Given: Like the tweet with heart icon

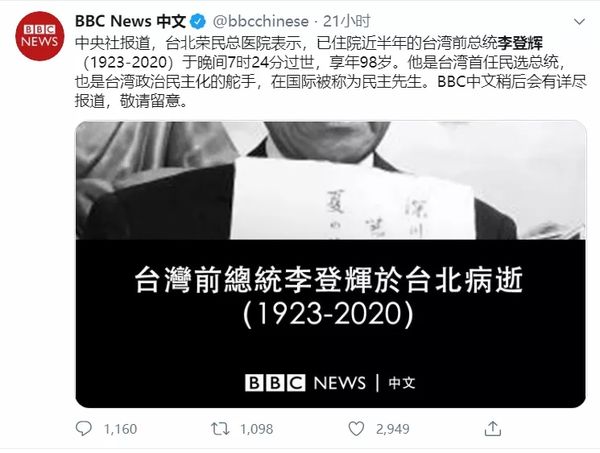Looking at the screenshot, I should [356, 429].
